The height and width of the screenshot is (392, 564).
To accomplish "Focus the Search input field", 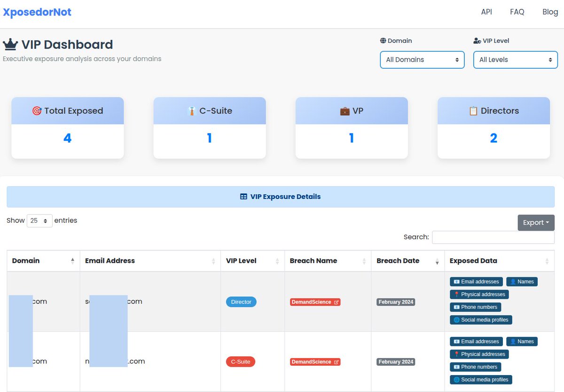I will pyautogui.click(x=493, y=237).
